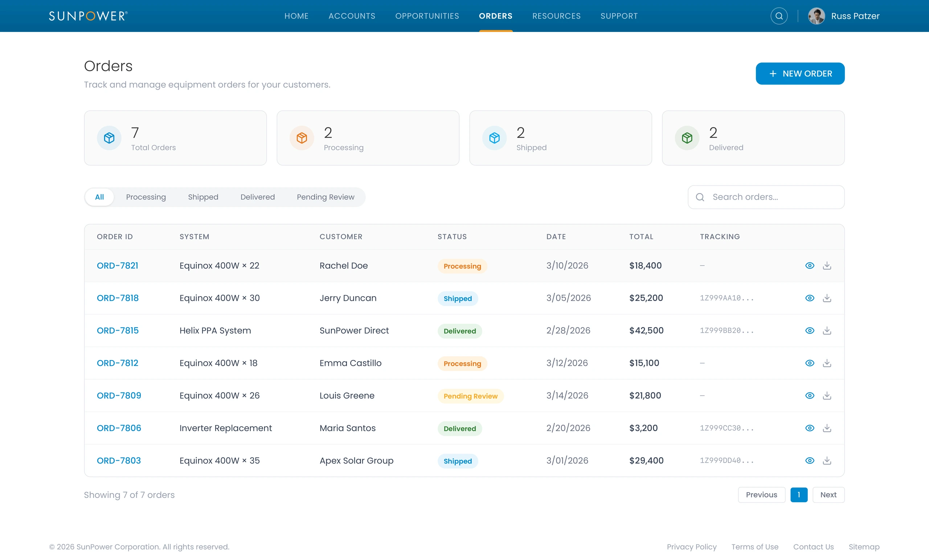Click the Total Orders box icon
This screenshot has width=929, height=560.
pyautogui.click(x=109, y=138)
